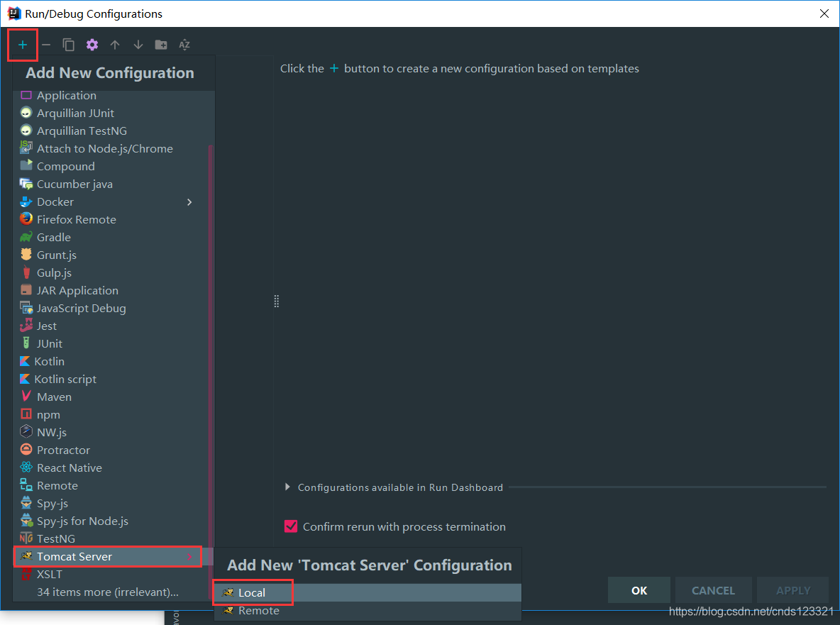
Task: Select the Application configuration type
Action: [x=114, y=95]
